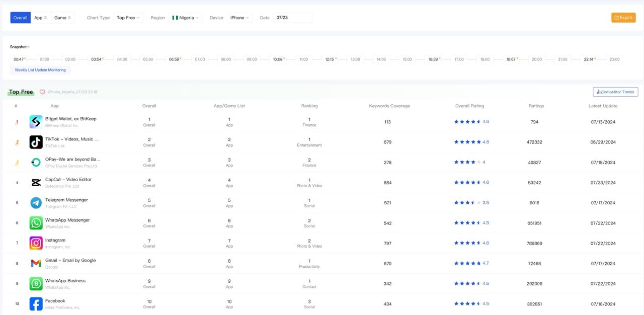Open the Region dropdown showing Nigeria
This screenshot has height=315, width=644.
(186, 17)
